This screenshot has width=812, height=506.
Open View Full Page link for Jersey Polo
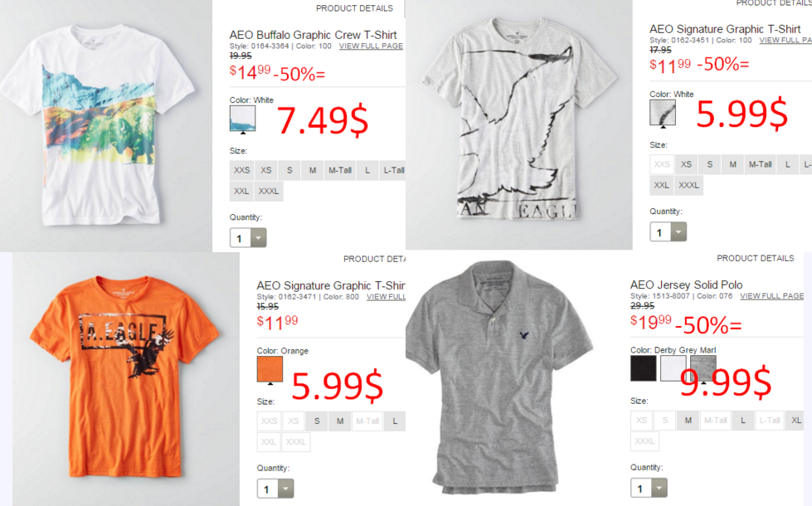[771, 296]
